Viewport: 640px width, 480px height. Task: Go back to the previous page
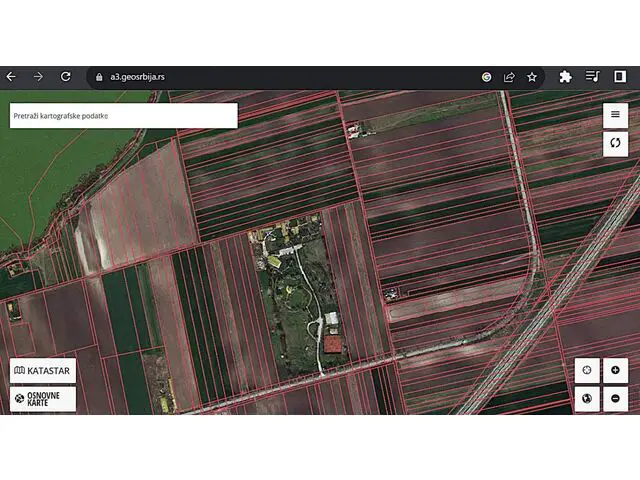click(x=11, y=76)
